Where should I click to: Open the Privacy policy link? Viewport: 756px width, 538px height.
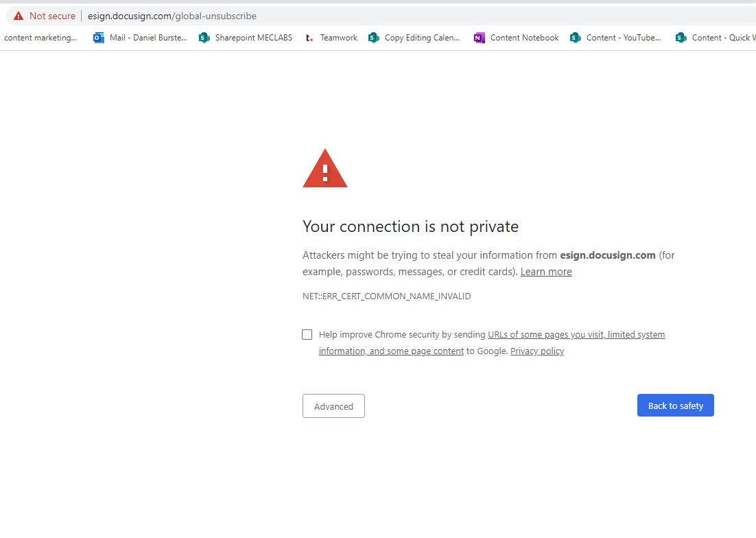tap(537, 351)
